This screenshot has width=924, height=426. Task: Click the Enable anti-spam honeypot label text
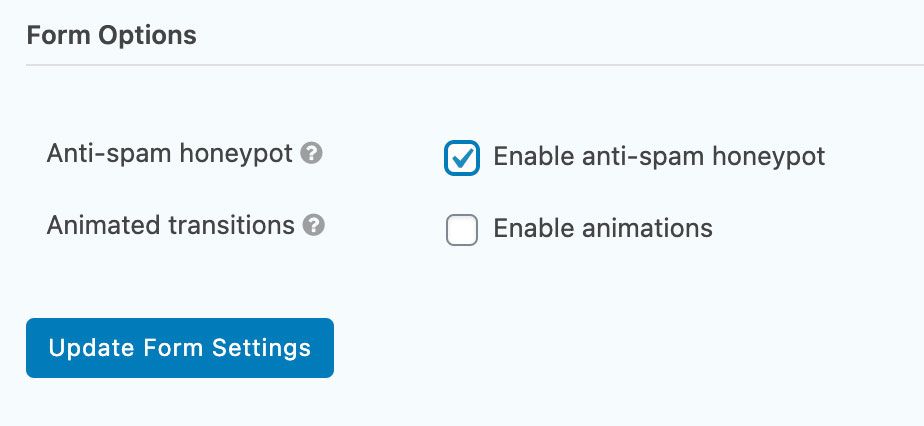[x=659, y=157]
